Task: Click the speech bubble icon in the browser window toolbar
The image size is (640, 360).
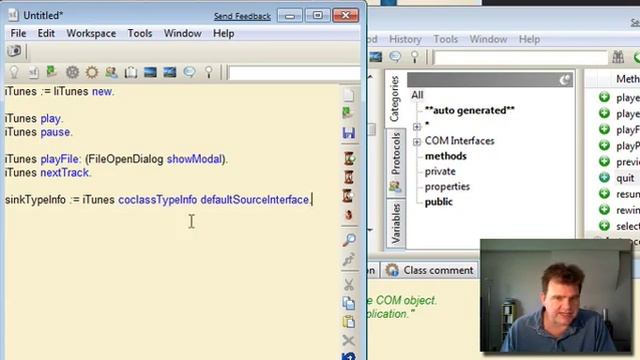Action: pos(395,57)
